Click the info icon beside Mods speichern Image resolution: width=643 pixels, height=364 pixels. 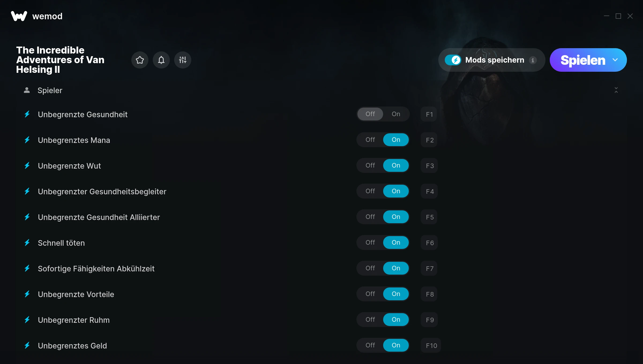point(533,60)
